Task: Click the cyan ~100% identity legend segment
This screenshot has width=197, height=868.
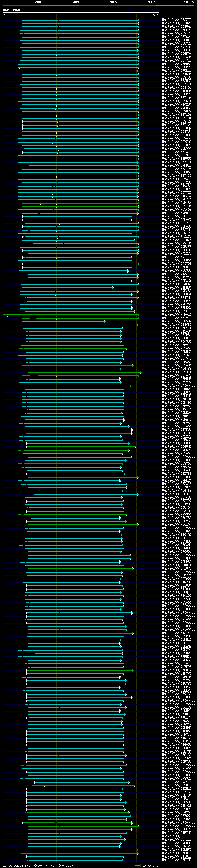Action: click(175, 6)
